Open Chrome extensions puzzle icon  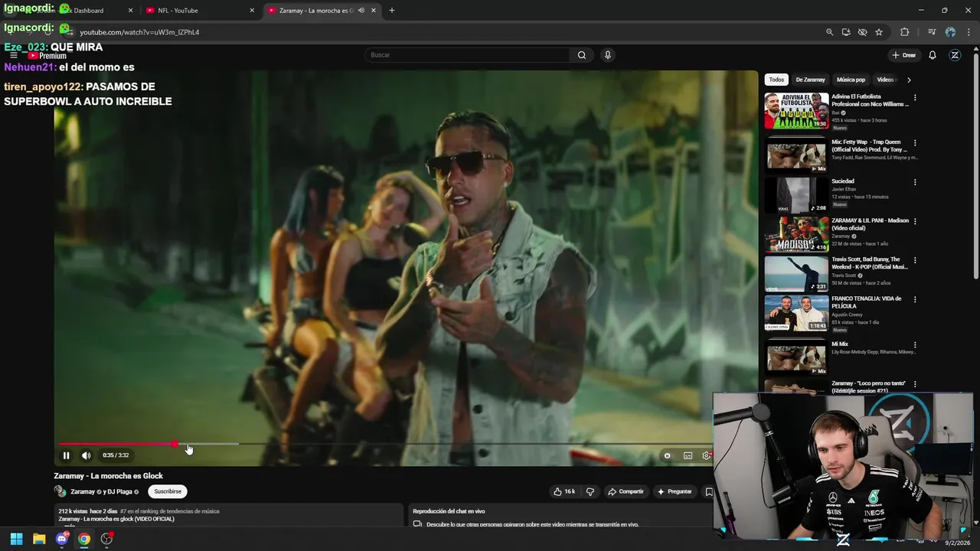[904, 32]
